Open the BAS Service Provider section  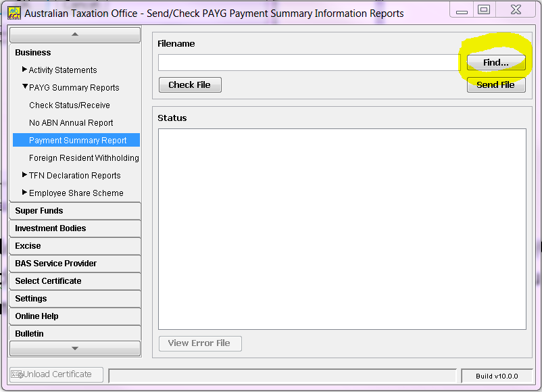[75, 264]
